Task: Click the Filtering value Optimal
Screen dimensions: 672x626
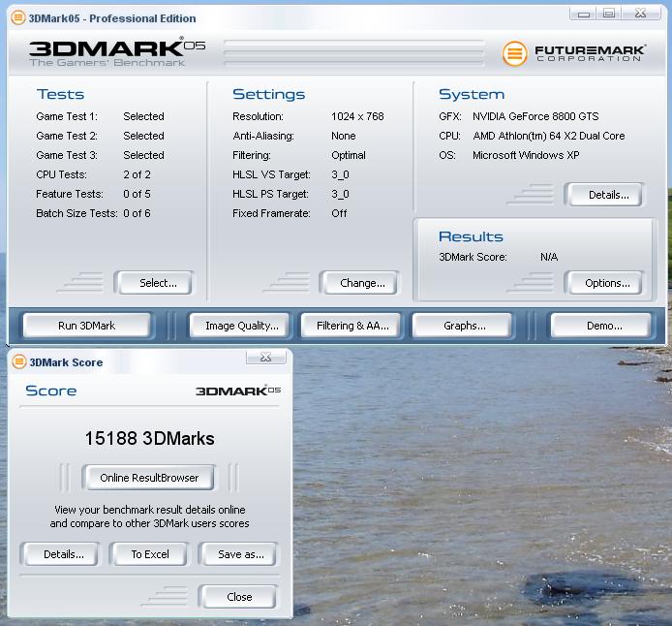Action: coord(349,155)
